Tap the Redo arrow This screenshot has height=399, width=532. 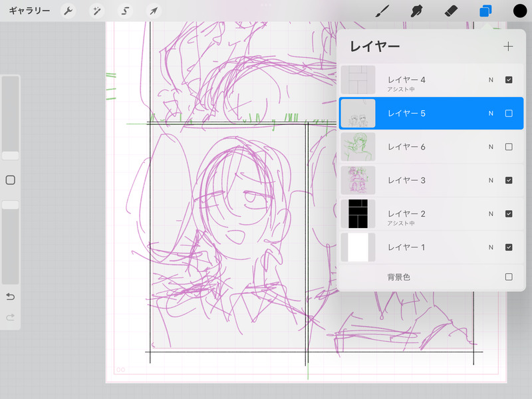click(11, 318)
